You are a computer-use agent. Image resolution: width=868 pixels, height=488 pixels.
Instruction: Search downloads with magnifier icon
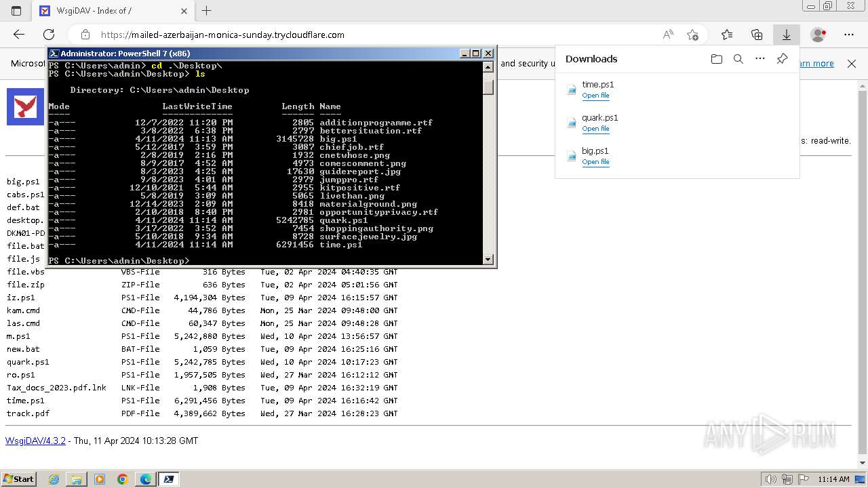pyautogui.click(x=738, y=59)
